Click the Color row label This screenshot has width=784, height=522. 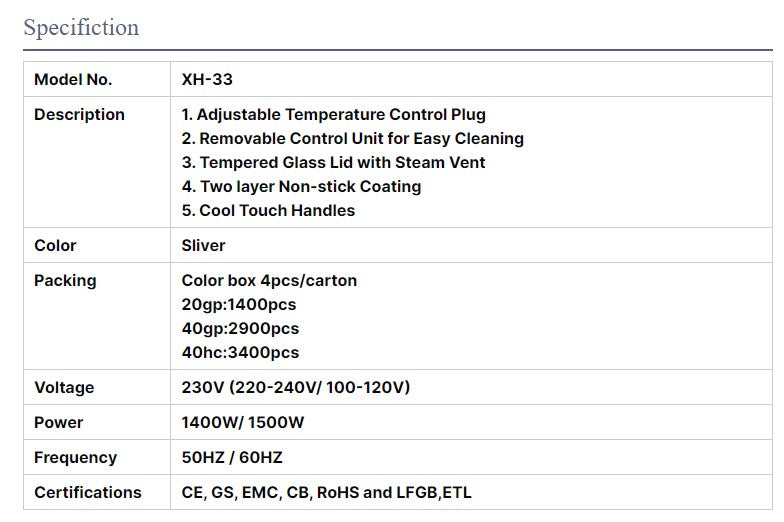point(55,246)
